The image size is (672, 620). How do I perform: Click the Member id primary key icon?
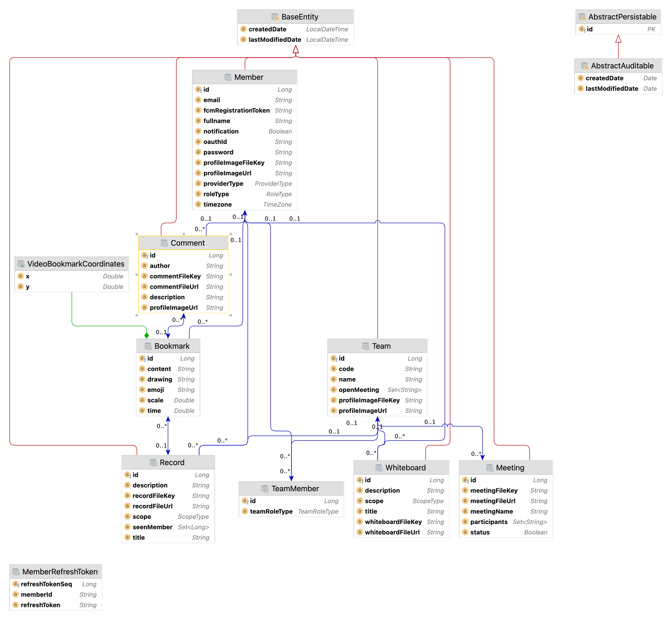pos(199,90)
